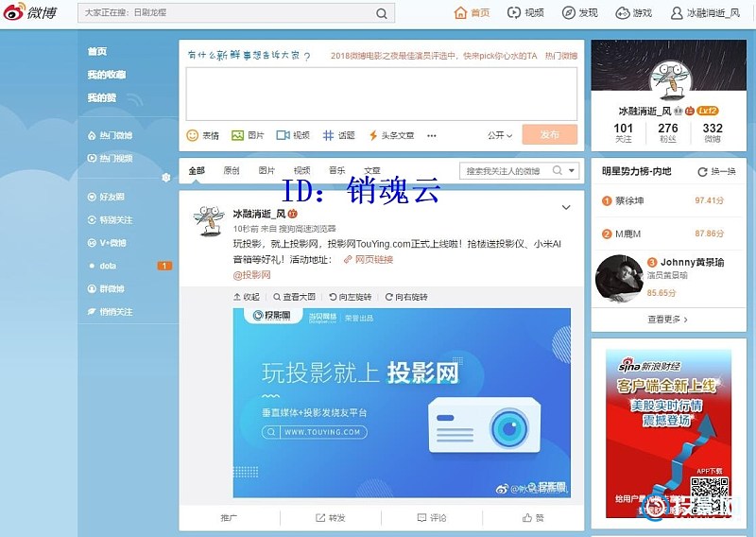Open 网页链接 link in post

pos(369,260)
